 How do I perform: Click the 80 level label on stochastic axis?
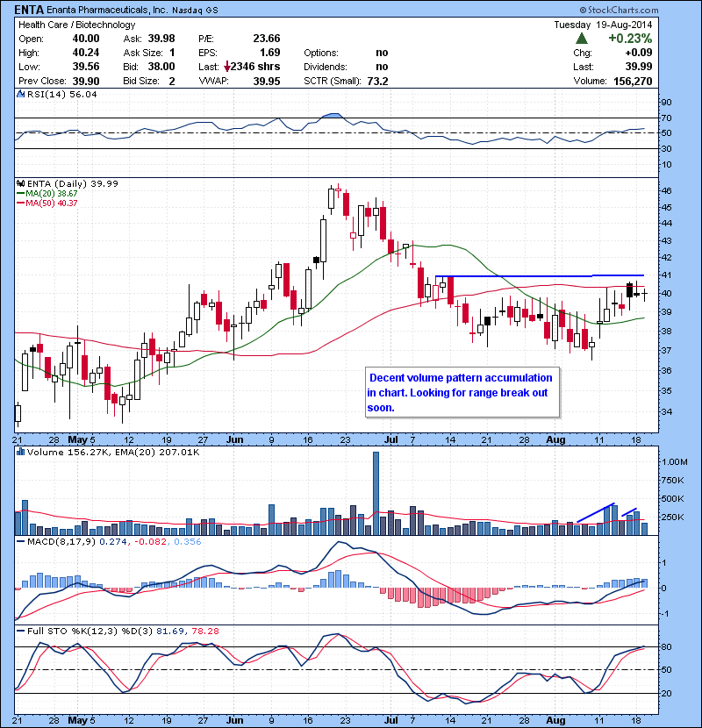point(666,646)
